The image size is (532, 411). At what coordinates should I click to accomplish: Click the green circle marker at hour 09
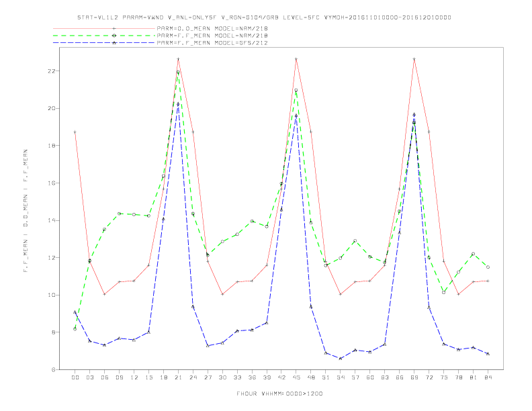[x=119, y=214]
